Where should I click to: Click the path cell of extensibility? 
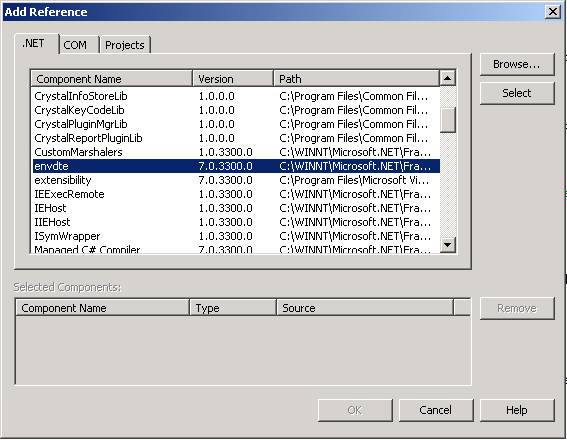point(354,180)
